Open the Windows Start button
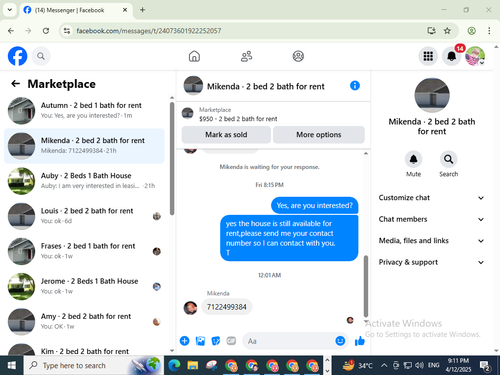The image size is (500, 375). point(12,365)
